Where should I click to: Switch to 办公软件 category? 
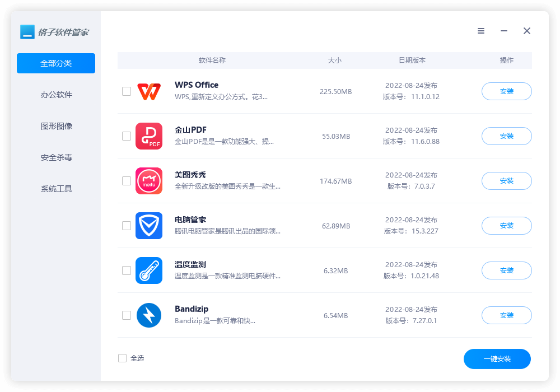(56, 95)
